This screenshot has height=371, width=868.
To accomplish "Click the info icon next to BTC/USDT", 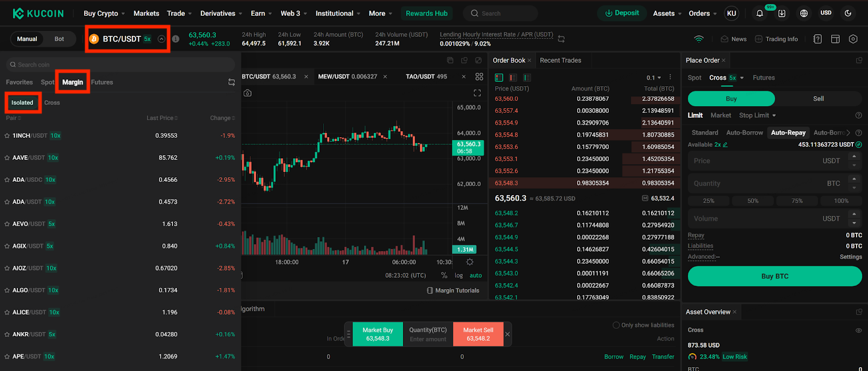I will point(176,39).
